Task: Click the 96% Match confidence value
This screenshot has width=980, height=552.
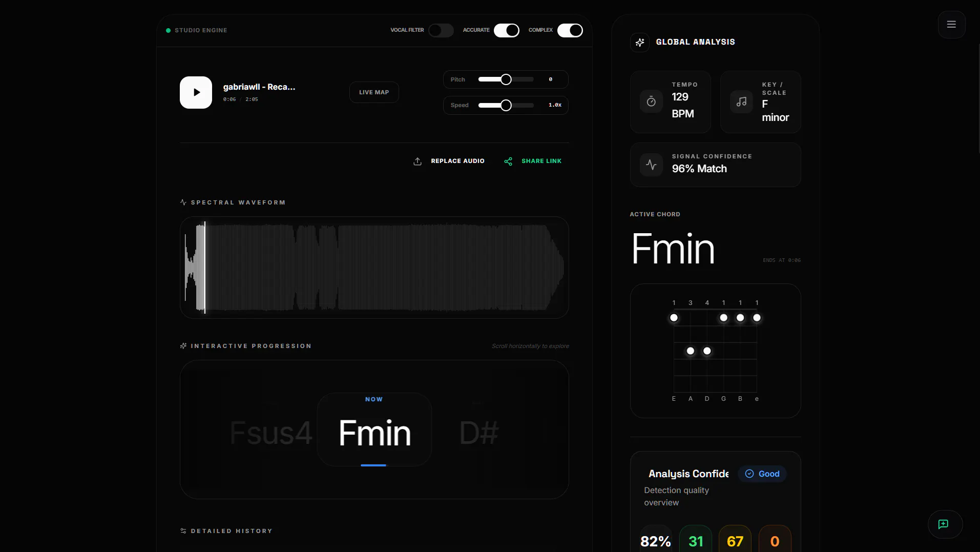Action: pos(699,169)
